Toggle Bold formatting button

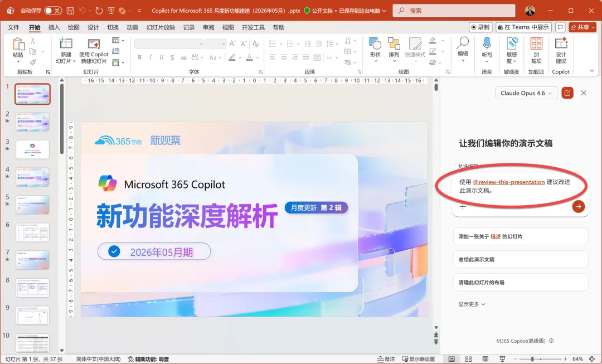click(x=140, y=57)
